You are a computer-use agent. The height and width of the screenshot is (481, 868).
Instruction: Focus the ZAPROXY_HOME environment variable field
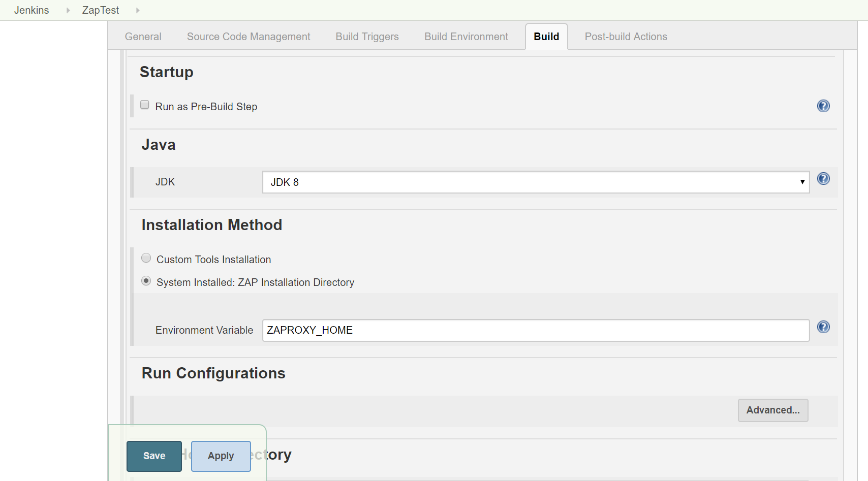[x=536, y=330]
